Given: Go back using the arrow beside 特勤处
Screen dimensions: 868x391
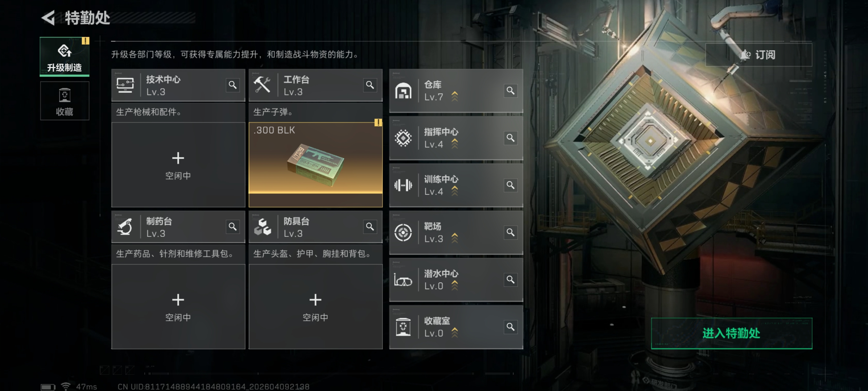Looking at the screenshot, I should pos(49,18).
